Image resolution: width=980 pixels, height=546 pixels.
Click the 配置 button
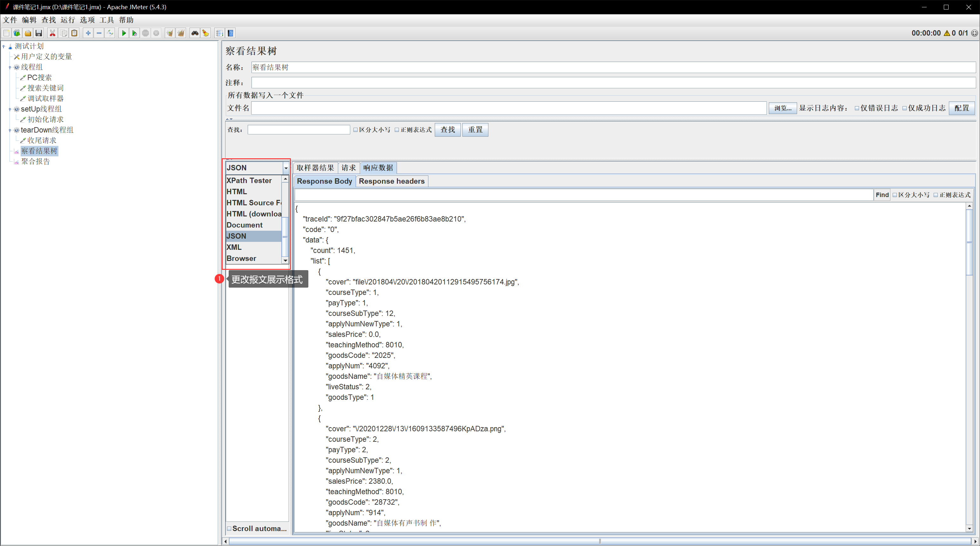pos(961,108)
